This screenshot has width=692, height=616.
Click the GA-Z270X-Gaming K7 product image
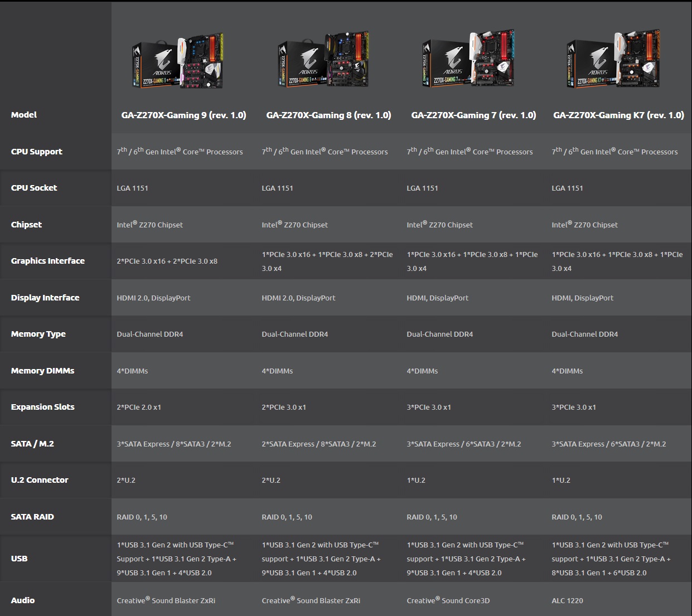click(x=613, y=60)
